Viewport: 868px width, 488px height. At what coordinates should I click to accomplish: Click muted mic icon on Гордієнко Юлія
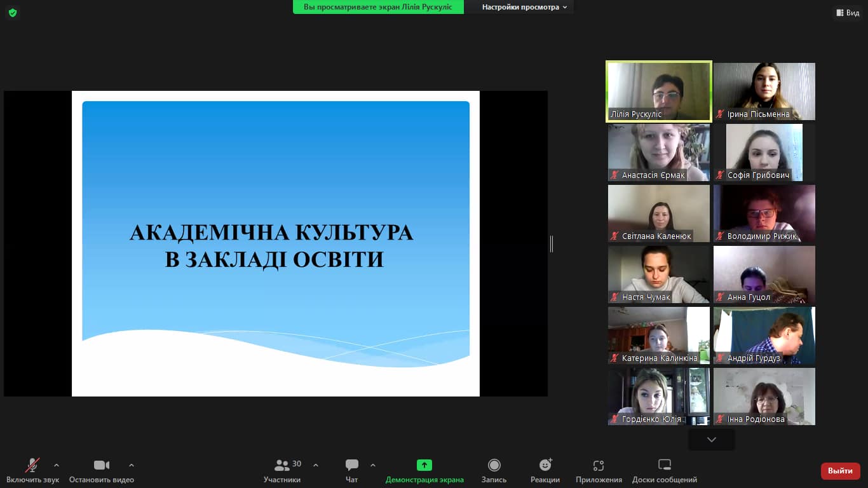pyautogui.click(x=614, y=419)
